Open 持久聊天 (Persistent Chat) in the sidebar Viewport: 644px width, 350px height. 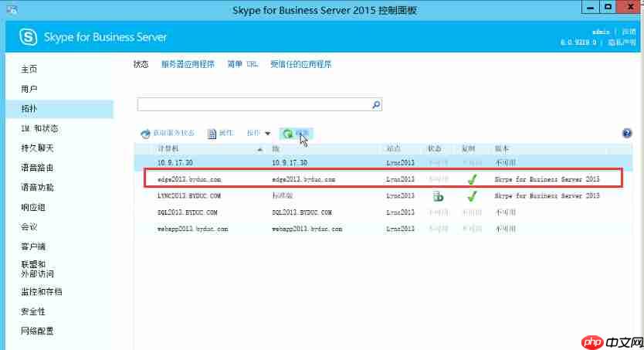coord(37,148)
